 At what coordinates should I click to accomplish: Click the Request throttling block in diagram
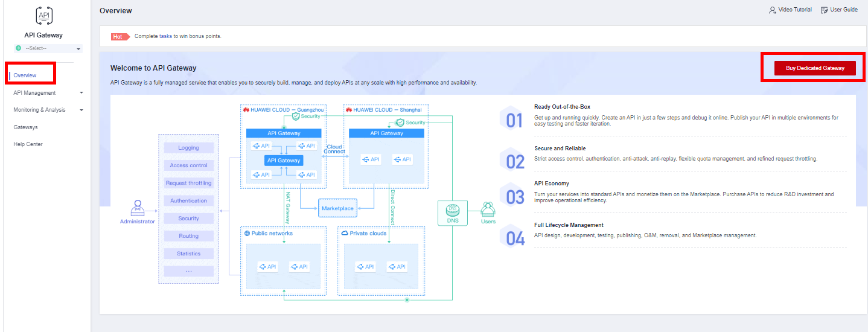click(x=188, y=183)
